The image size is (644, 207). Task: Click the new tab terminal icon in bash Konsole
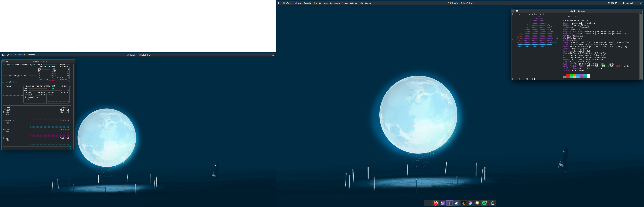(x=513, y=11)
